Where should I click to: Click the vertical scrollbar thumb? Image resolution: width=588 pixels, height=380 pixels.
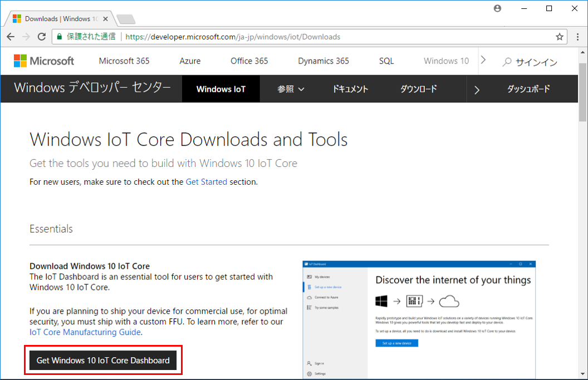click(x=582, y=92)
